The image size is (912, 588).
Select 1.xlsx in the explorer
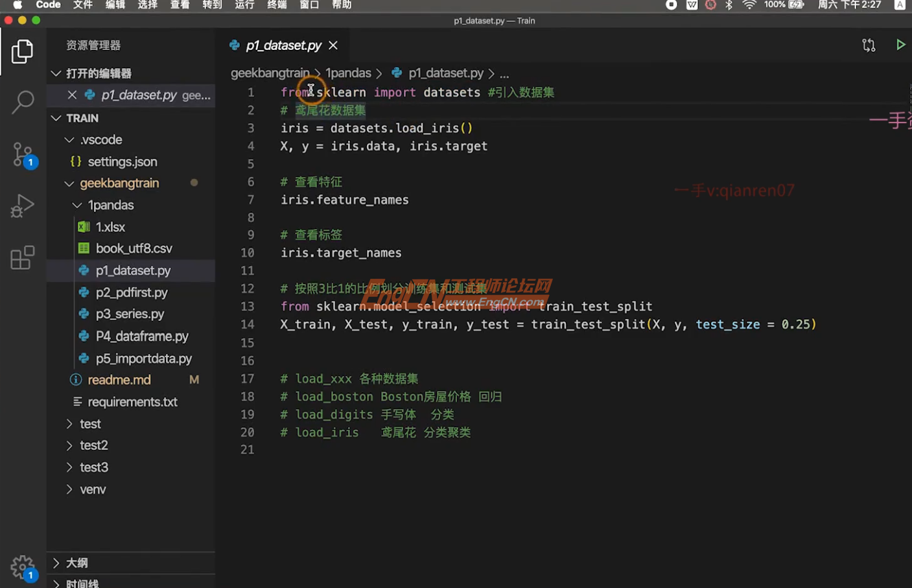(x=110, y=227)
